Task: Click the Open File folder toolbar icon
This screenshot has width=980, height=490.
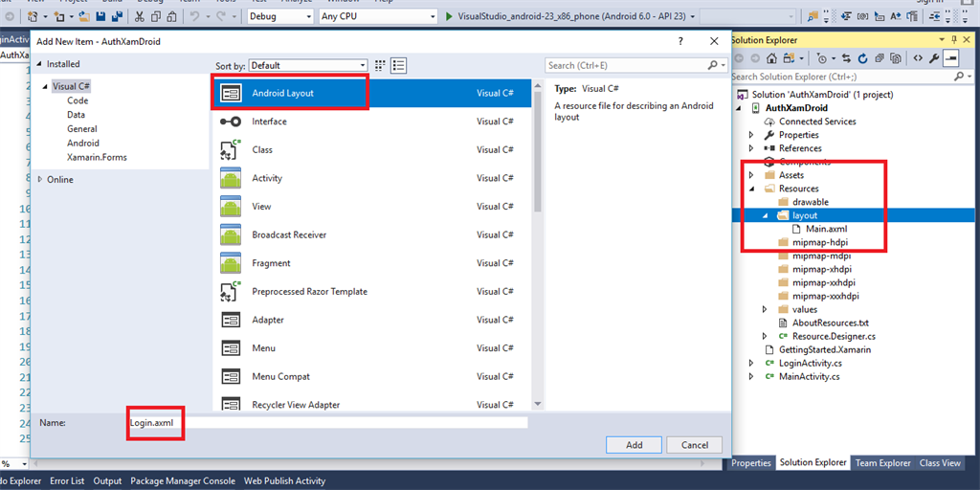Action: pos(85,16)
